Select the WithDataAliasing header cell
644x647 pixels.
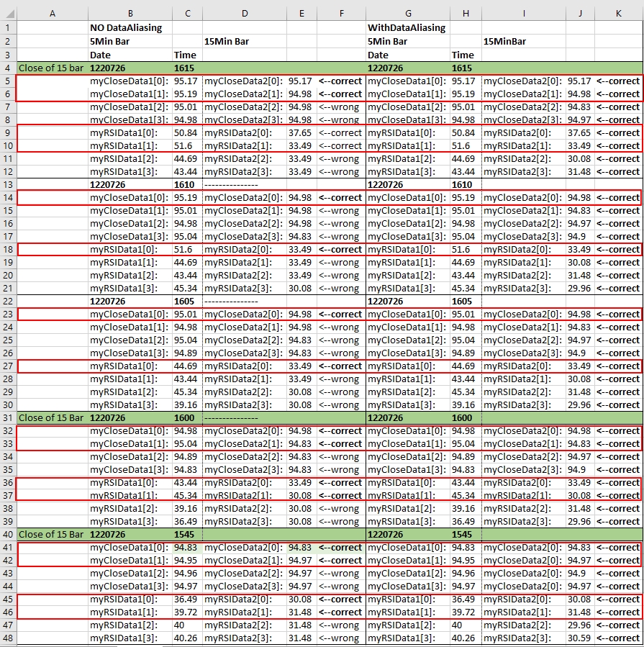pyautogui.click(x=407, y=28)
